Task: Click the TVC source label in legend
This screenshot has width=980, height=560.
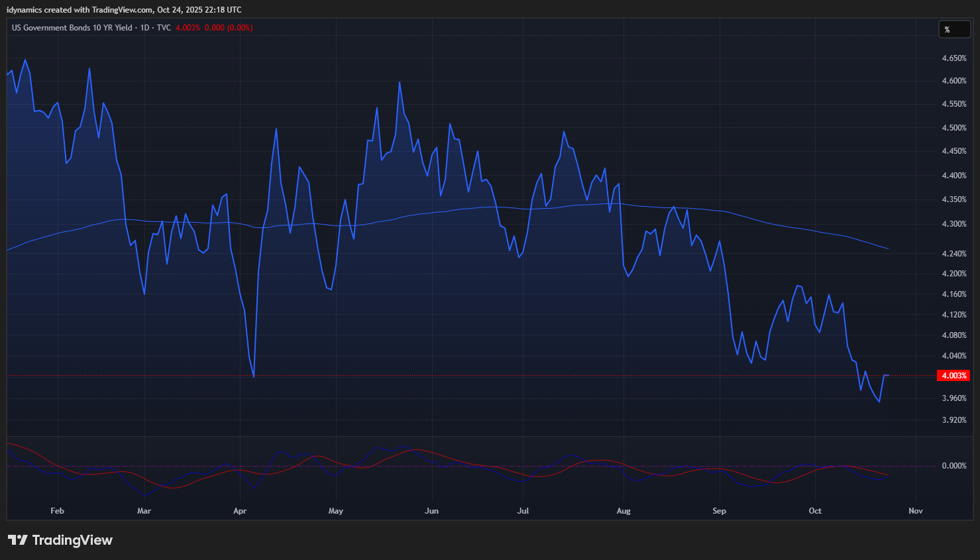Action: (164, 28)
